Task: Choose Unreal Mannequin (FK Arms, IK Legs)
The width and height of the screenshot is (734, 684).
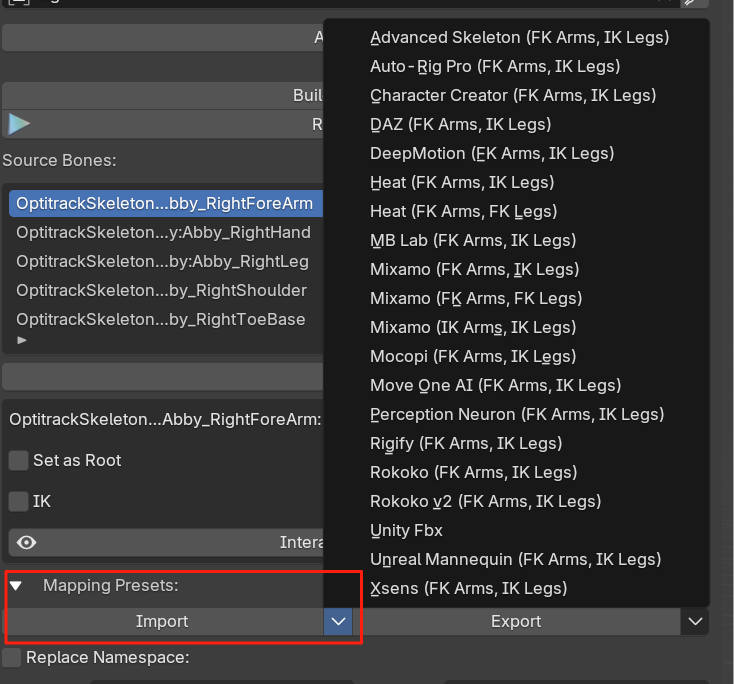Action: 515,560
